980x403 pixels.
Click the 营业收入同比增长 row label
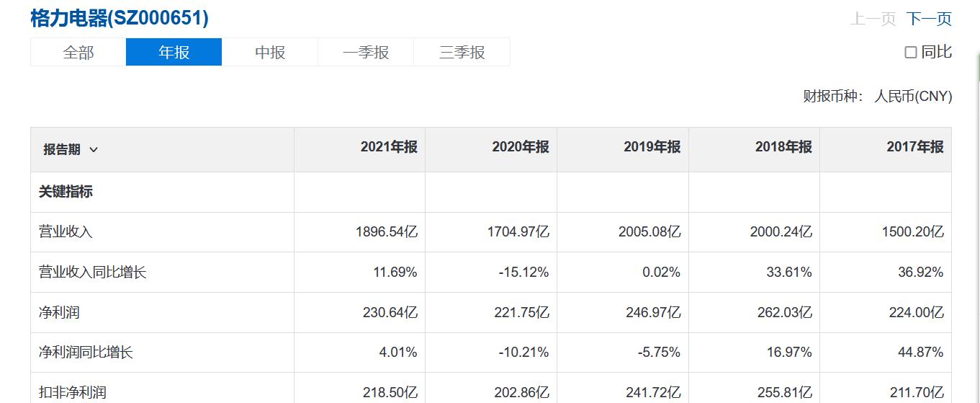[x=92, y=273]
